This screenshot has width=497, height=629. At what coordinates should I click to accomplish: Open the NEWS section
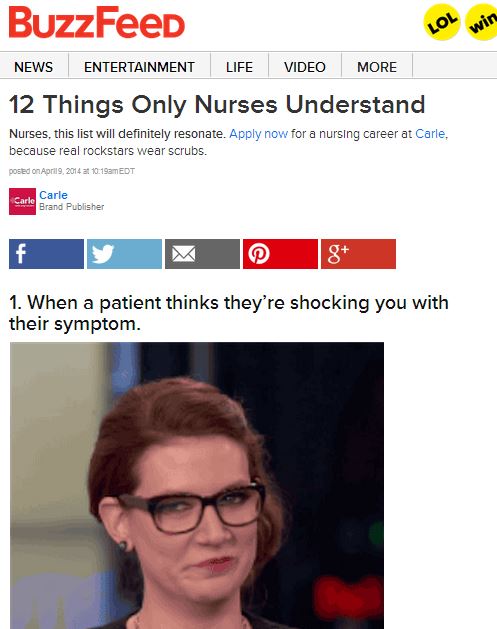[34, 67]
